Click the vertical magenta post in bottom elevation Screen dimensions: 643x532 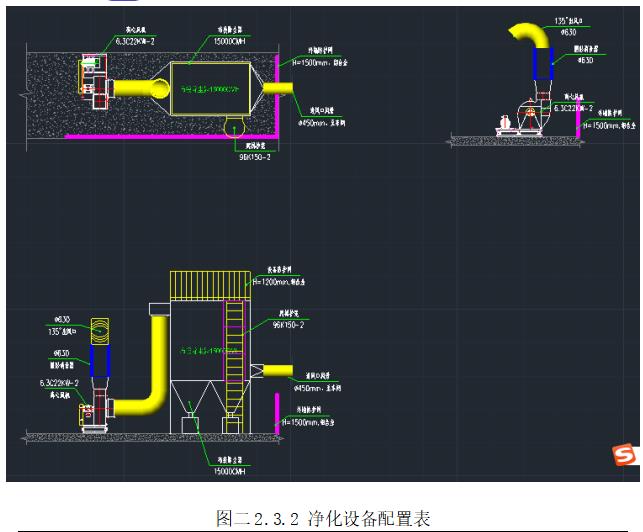click(277, 412)
